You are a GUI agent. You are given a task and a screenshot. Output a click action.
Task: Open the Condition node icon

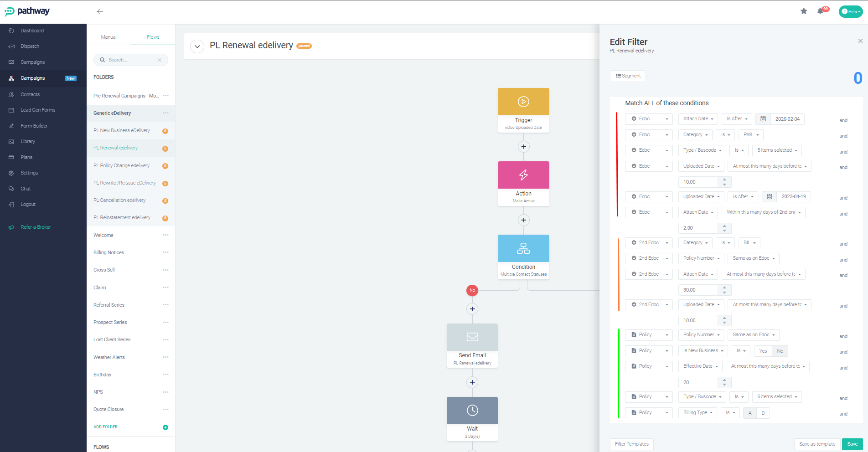523,248
